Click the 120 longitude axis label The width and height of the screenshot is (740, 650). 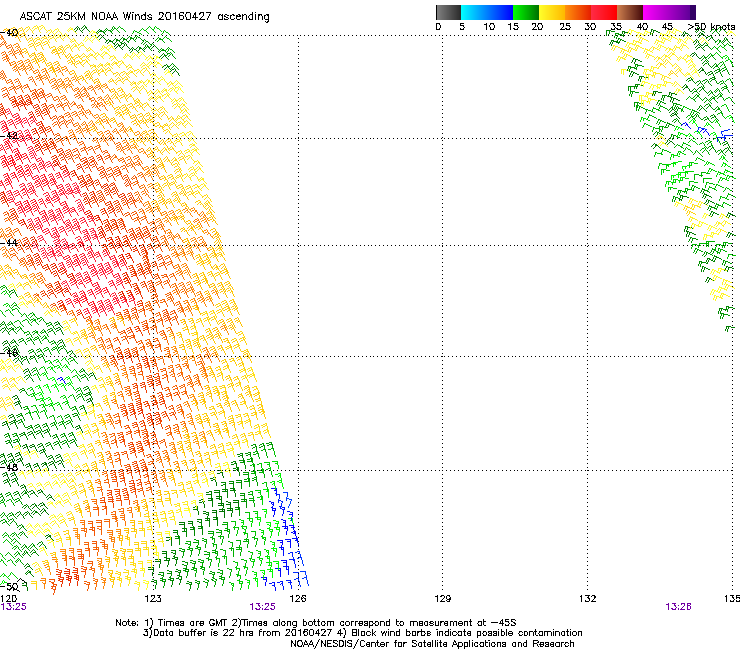[8, 599]
